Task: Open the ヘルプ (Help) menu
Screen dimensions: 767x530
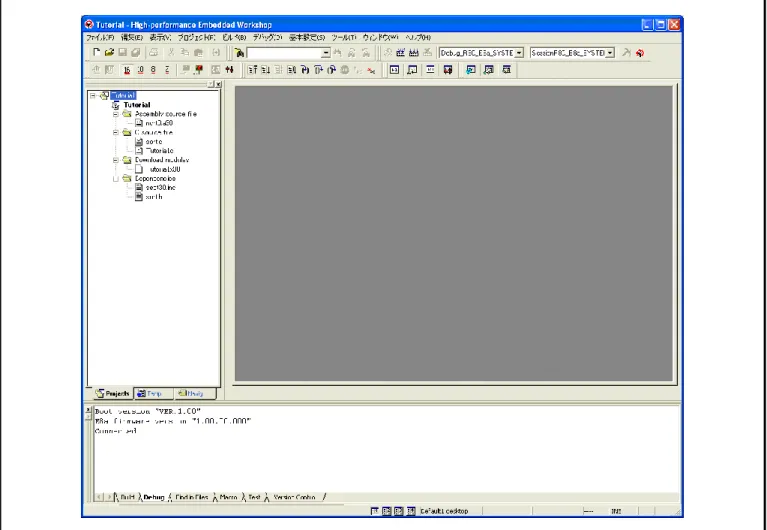Action: coord(418,38)
